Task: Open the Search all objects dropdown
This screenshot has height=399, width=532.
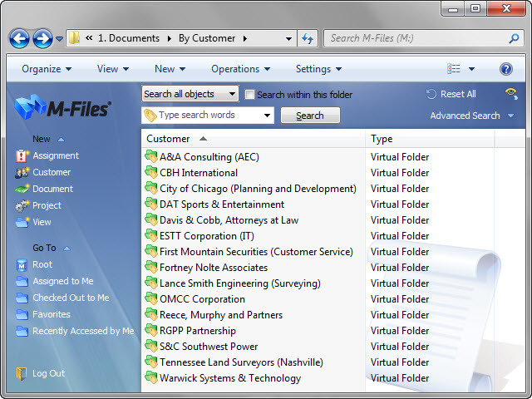Action: pos(190,94)
